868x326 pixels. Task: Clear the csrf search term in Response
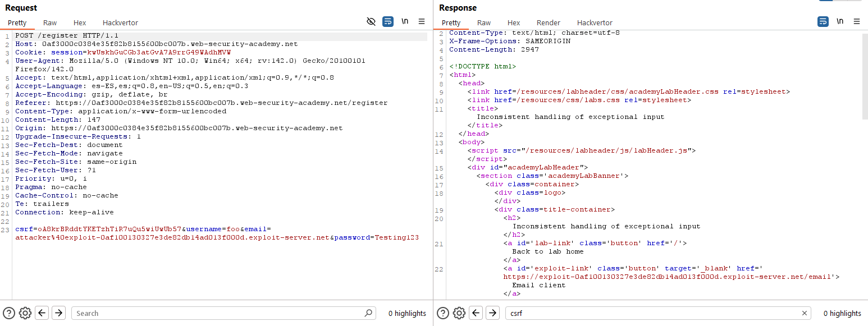[804, 313]
